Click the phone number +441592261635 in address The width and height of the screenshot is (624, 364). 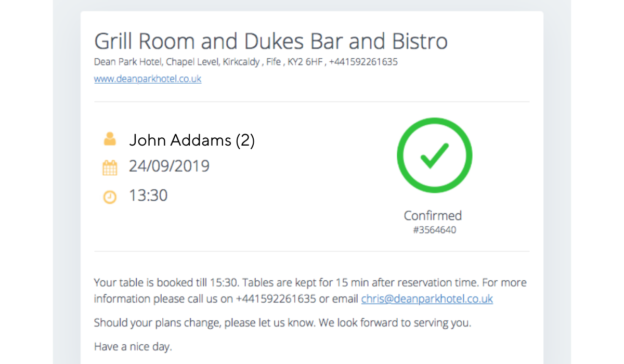point(363,62)
